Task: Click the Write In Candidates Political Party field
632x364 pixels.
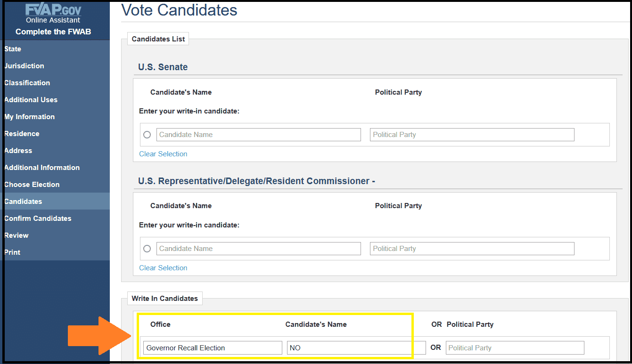Action: [515, 348]
